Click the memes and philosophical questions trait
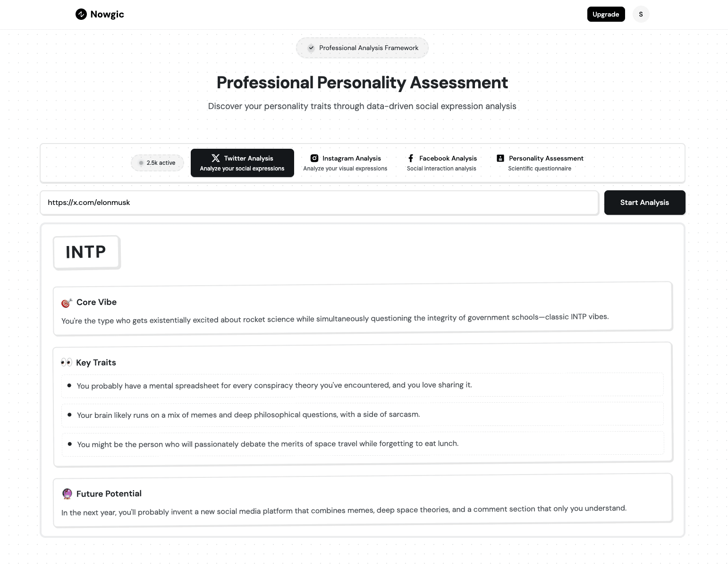Viewport: 728px width, 569px height. [363, 415]
